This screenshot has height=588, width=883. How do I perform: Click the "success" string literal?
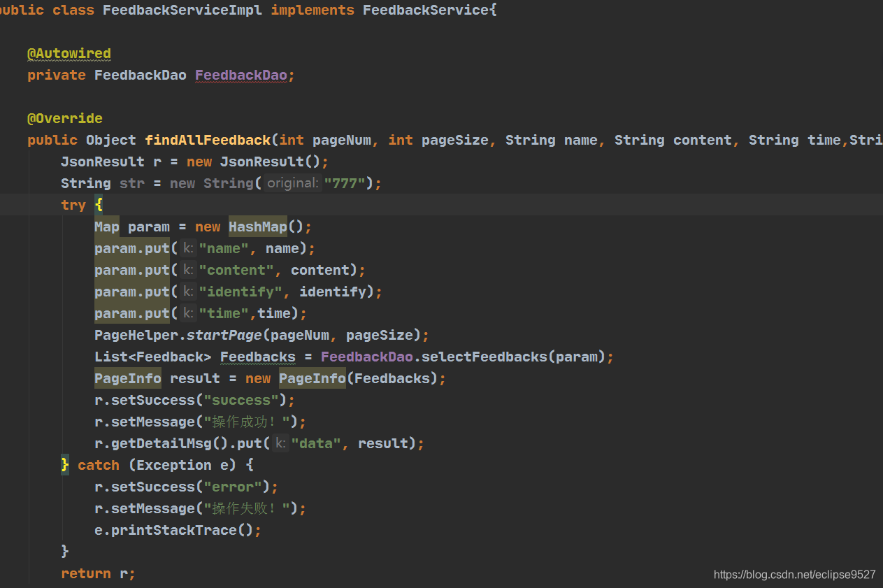pos(241,400)
